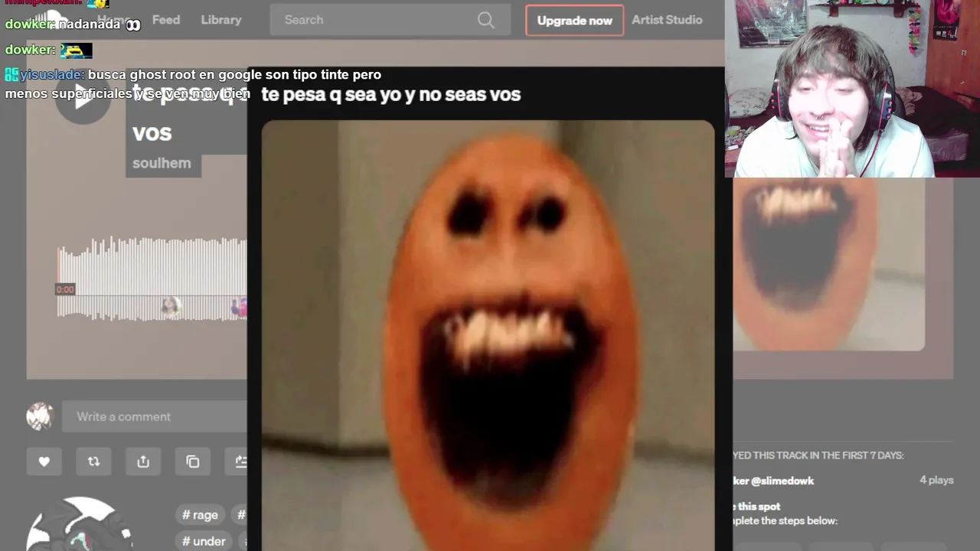Open the @slimedowk profile link
This screenshot has height=551, width=980.
tap(773, 481)
